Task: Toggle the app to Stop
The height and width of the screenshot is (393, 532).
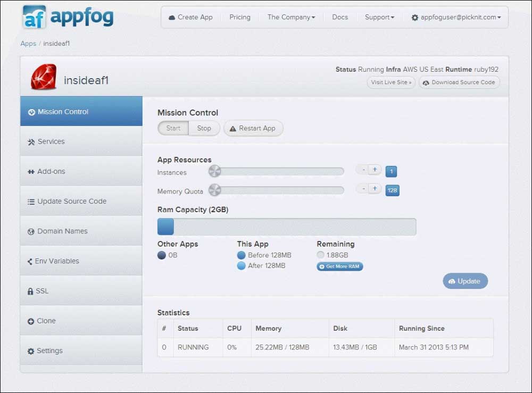Action: tap(204, 128)
